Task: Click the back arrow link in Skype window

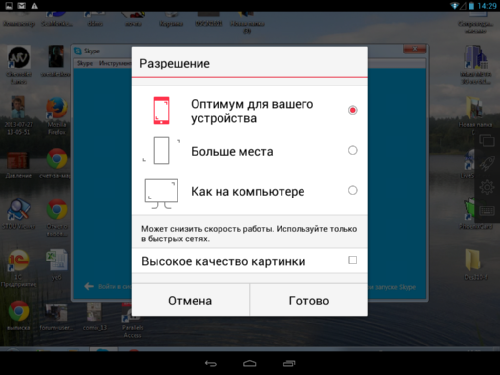Action: tap(89, 286)
